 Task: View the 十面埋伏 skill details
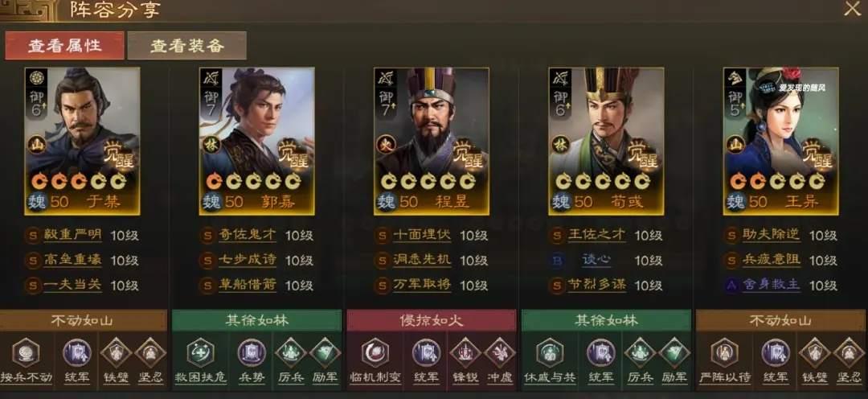pos(422,234)
